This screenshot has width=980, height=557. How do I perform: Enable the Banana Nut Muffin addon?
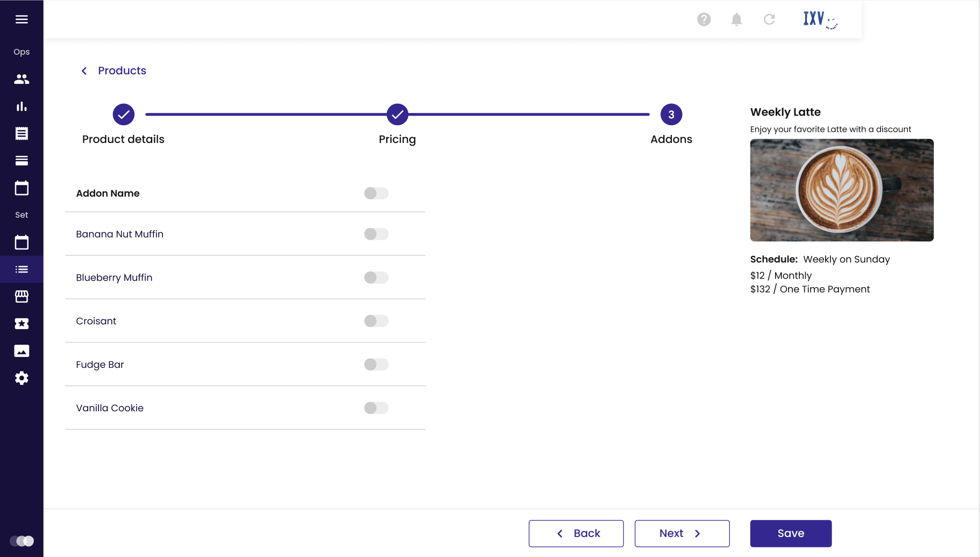pos(376,234)
